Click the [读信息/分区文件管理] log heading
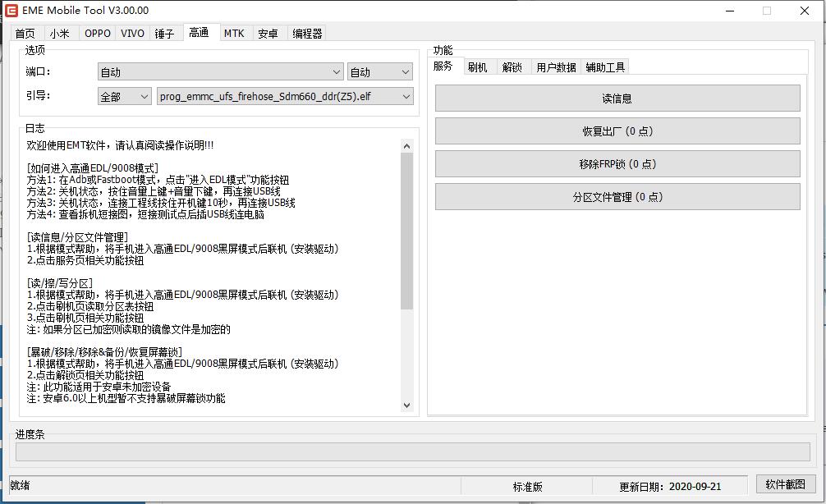826x504 pixels. pos(77,237)
